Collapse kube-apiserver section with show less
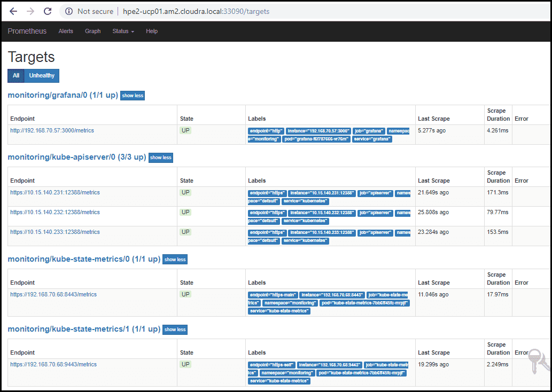This screenshot has height=392, width=552. pos(160,158)
